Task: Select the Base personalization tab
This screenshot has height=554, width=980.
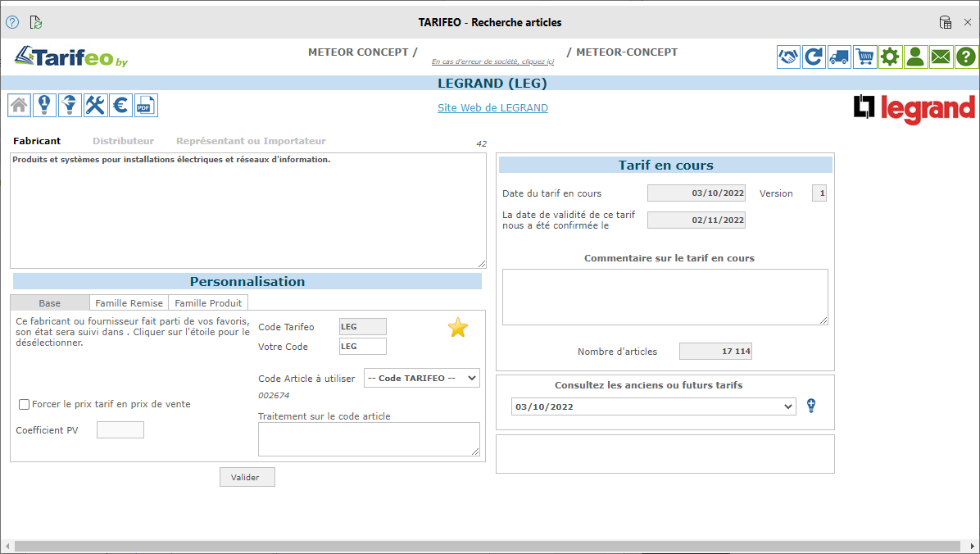Action: click(x=50, y=302)
